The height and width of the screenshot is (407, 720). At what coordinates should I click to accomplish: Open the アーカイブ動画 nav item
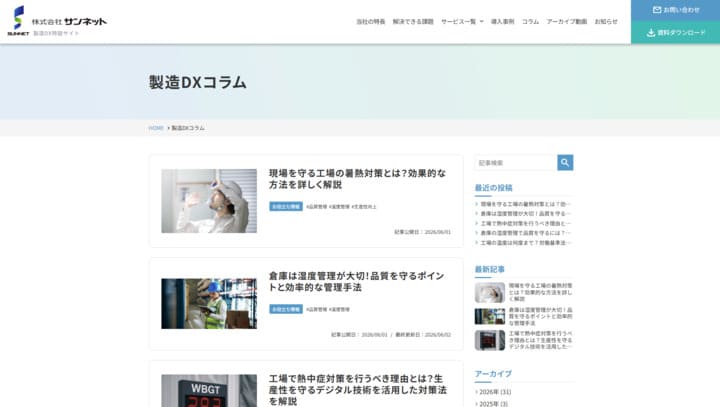tap(567, 22)
